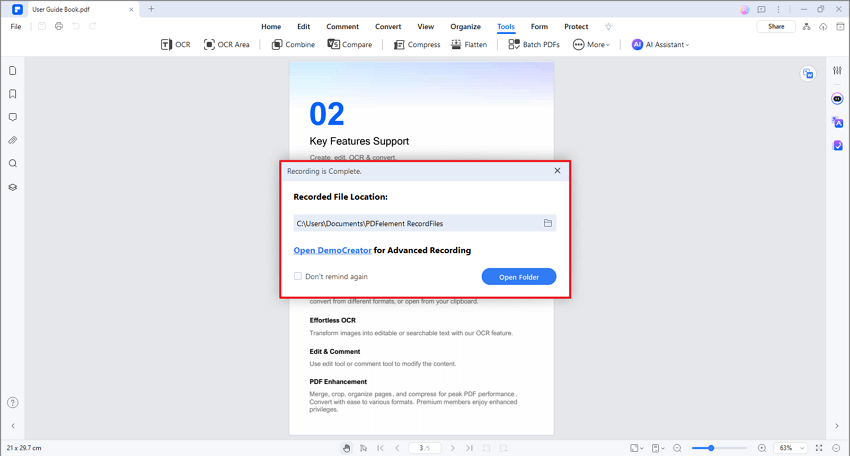
Task: Open the translate icon in right sidebar
Action: [x=838, y=123]
